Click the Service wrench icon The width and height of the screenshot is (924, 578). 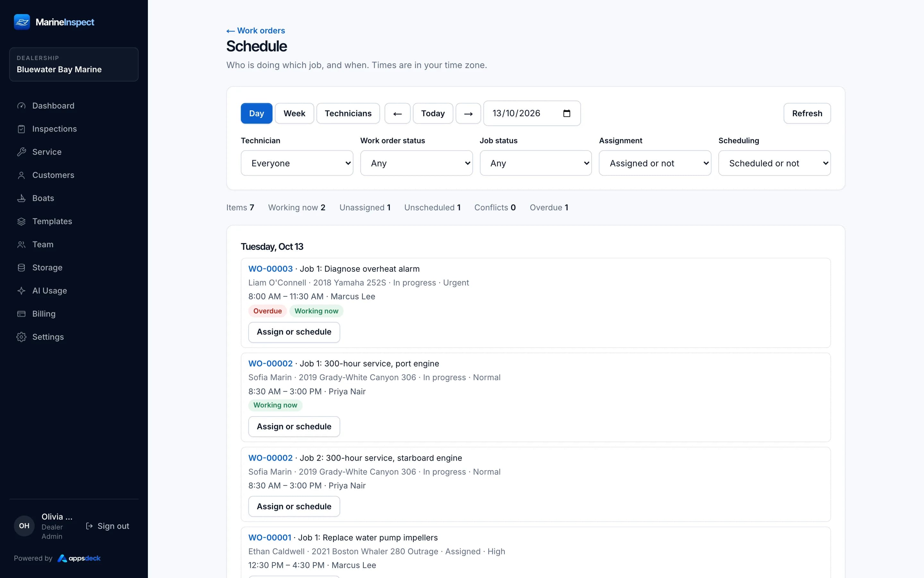pyautogui.click(x=21, y=152)
